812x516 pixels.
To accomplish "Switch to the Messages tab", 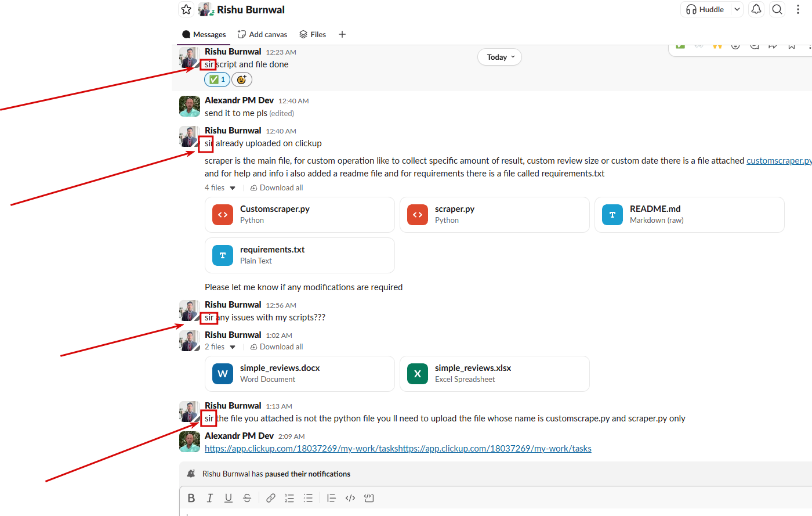I will 204,34.
